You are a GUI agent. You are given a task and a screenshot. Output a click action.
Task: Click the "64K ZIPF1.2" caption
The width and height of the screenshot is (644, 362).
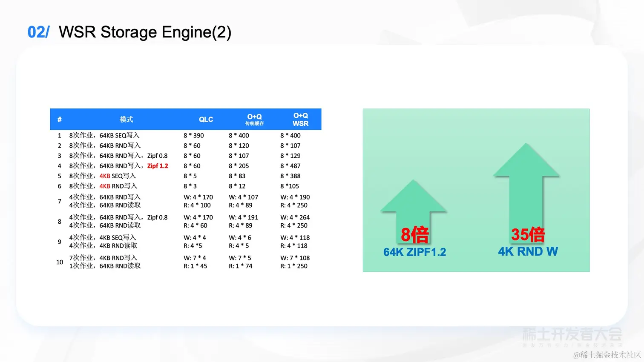point(415,252)
